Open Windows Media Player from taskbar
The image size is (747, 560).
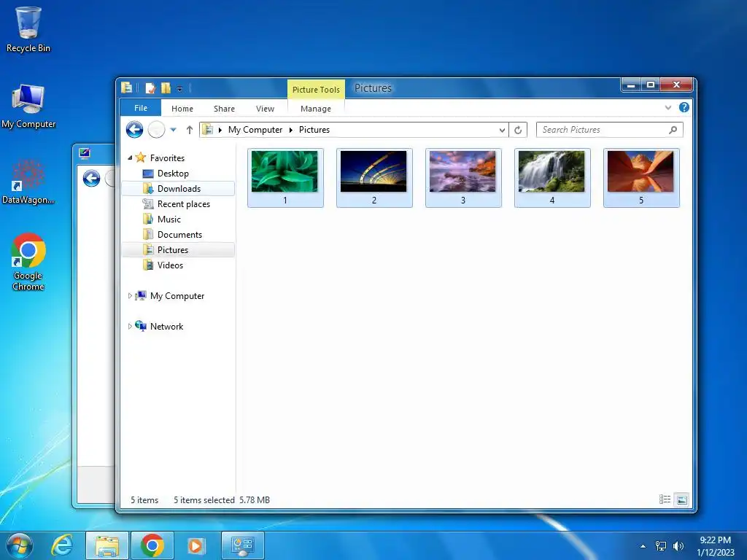196,545
